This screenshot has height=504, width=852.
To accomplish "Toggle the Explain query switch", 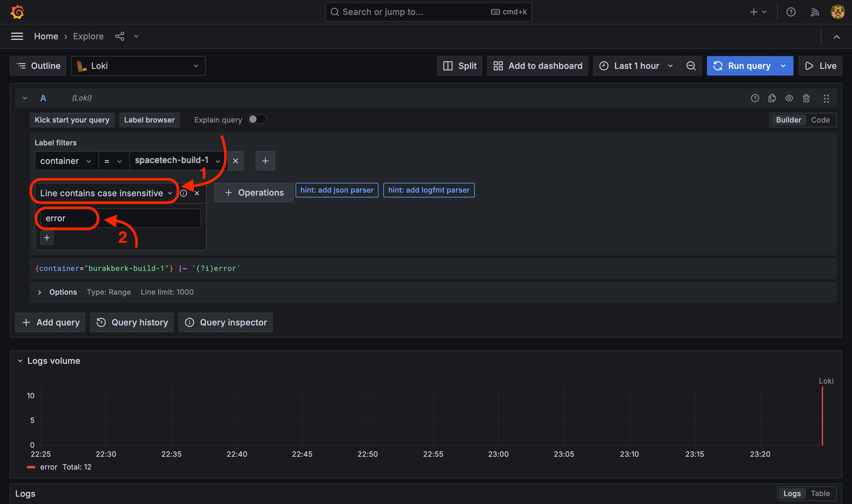I will [257, 119].
